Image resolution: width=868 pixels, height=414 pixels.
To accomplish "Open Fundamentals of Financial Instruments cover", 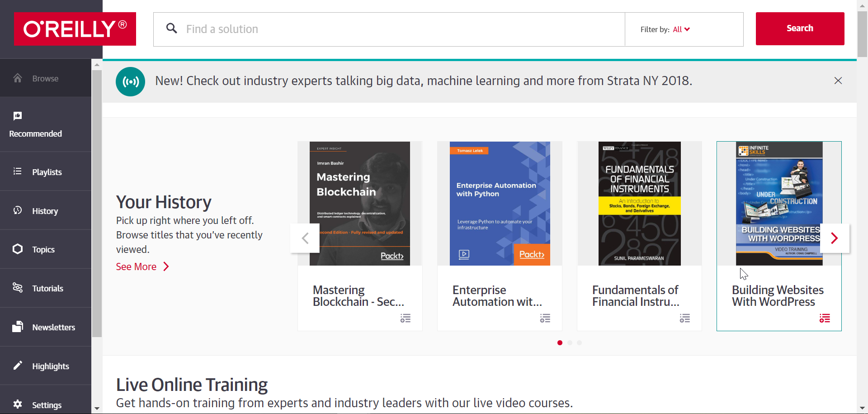I will pos(640,204).
